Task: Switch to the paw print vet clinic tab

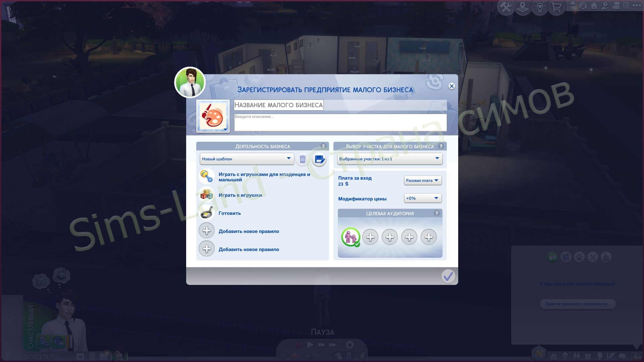Action: tap(579, 257)
